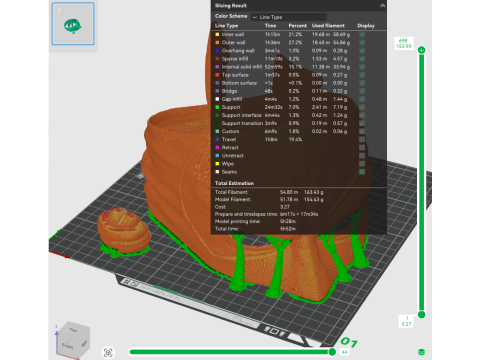The width and height of the screenshot is (480, 360).
Task: Enable Wipe display checkbox
Action: (x=362, y=164)
